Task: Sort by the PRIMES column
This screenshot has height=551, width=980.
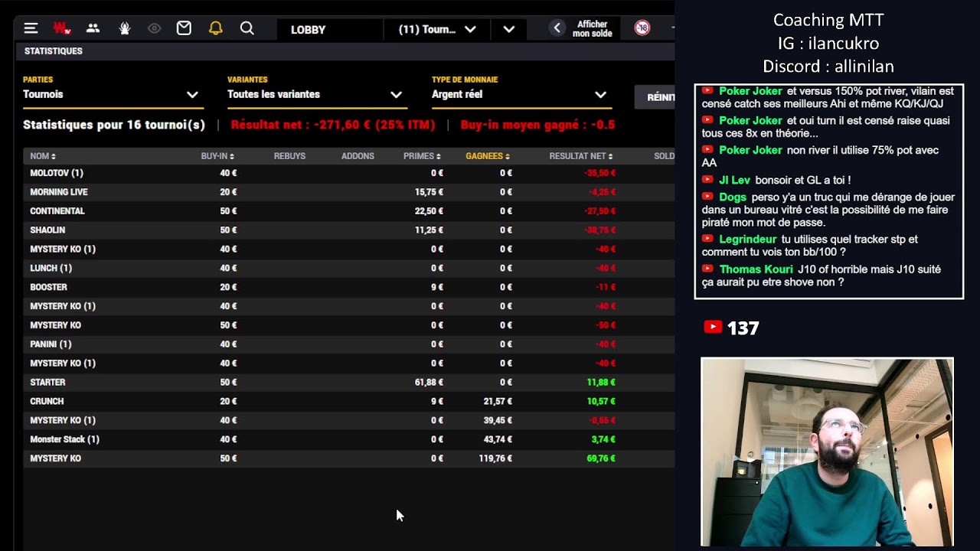Action: pos(422,156)
